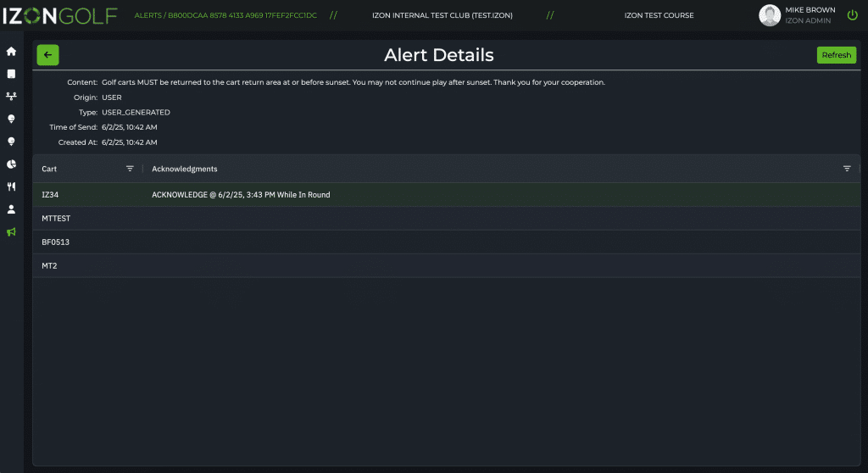Screen dimensions: 868x473
Task: Click the ALERTS breadcrumb link
Action: pyautogui.click(x=147, y=15)
